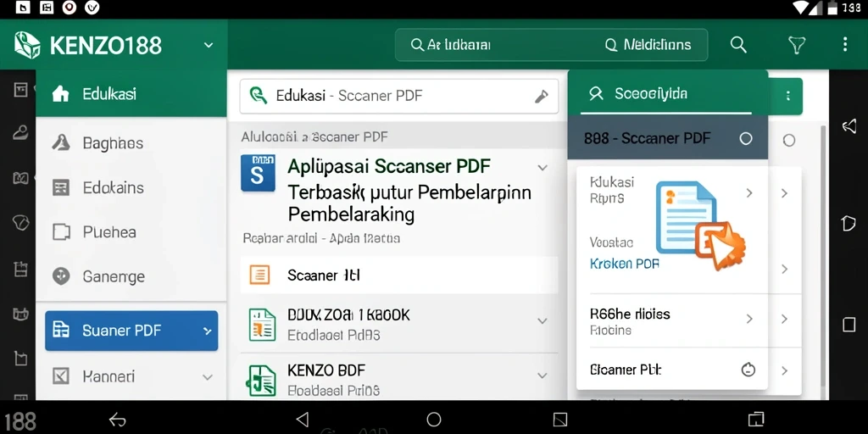The image size is (868, 434).
Task: Open the Aplüpasai Sccanser PDF title
Action: (389, 165)
